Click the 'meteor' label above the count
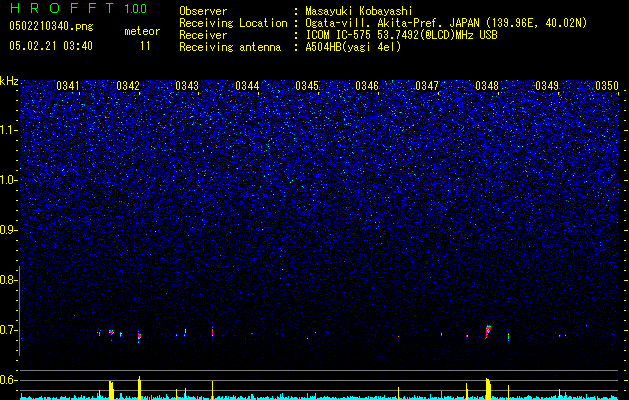 pyautogui.click(x=142, y=31)
